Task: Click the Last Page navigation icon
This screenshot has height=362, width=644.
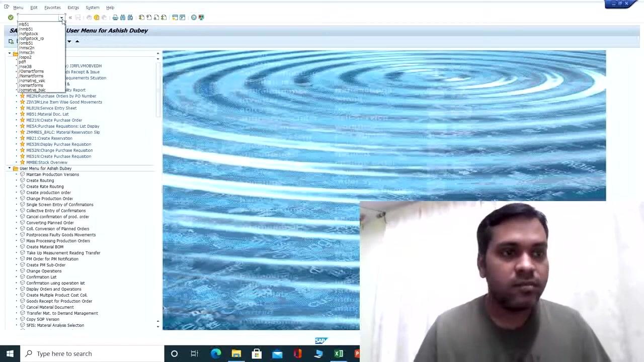Action: click(164, 18)
